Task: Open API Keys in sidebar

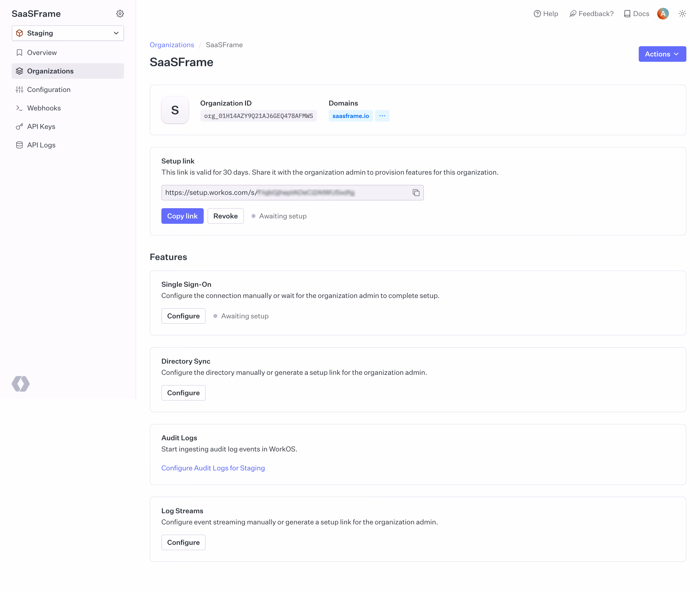Action: [x=68, y=127]
